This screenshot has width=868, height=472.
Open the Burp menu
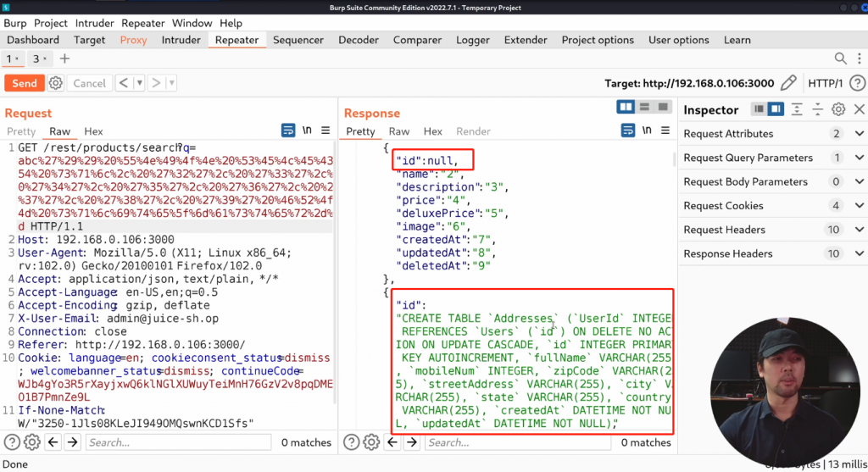(x=15, y=23)
